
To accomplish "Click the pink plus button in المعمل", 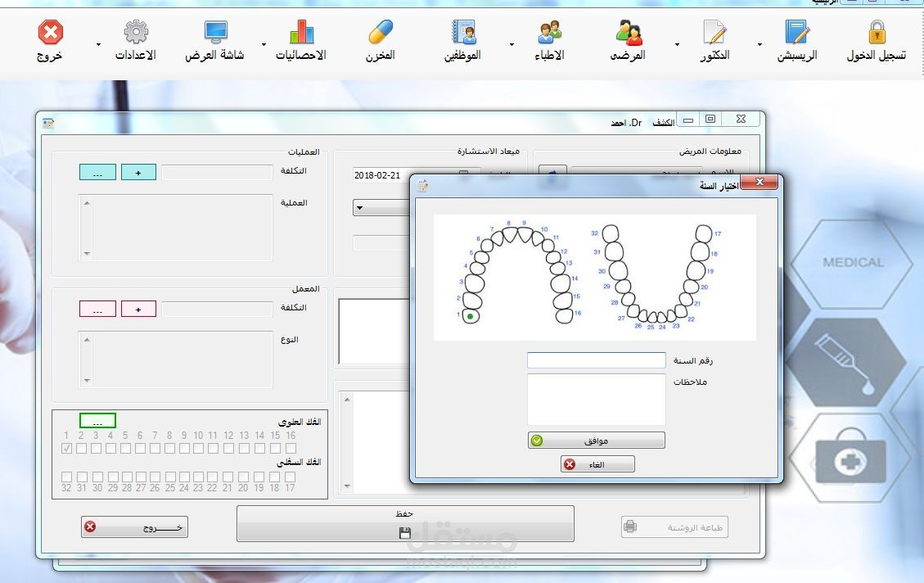I will coord(138,309).
